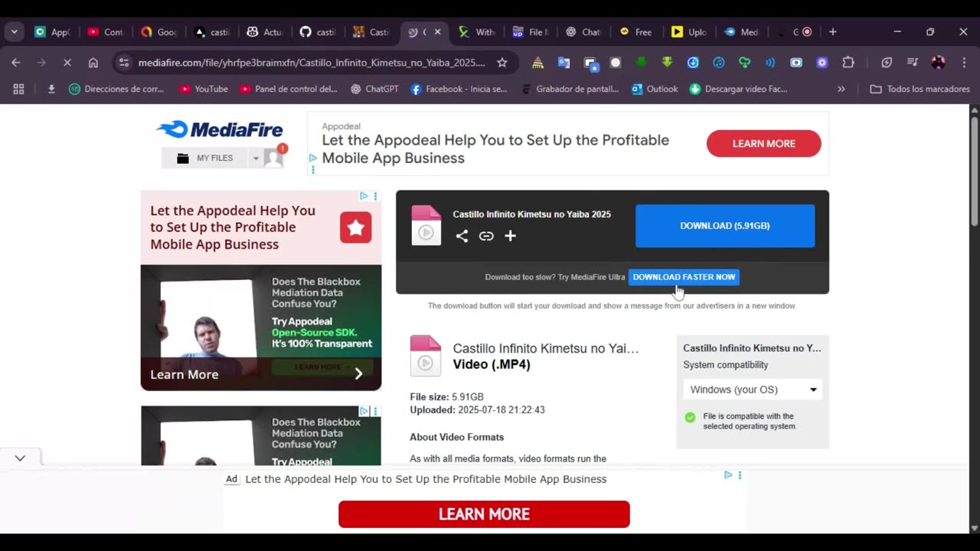This screenshot has height=551, width=980.
Task: Click the download icon in bookmarks bar
Action: pyautogui.click(x=51, y=89)
